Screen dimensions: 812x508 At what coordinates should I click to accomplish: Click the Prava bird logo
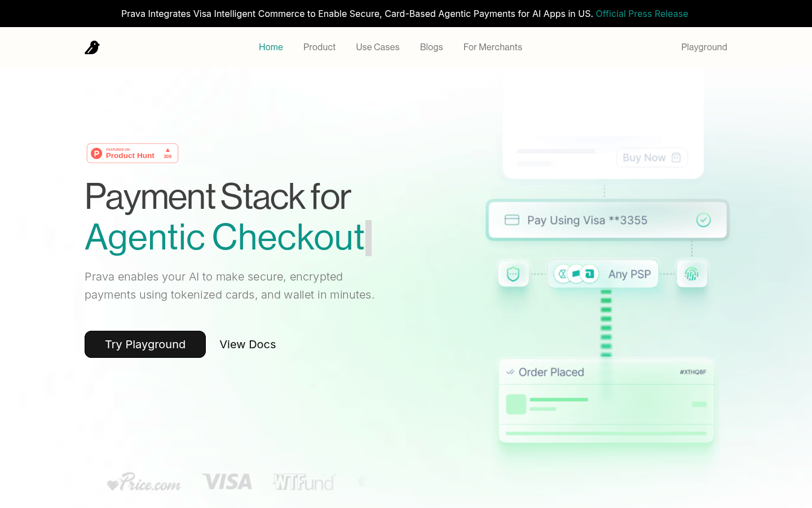(92, 47)
